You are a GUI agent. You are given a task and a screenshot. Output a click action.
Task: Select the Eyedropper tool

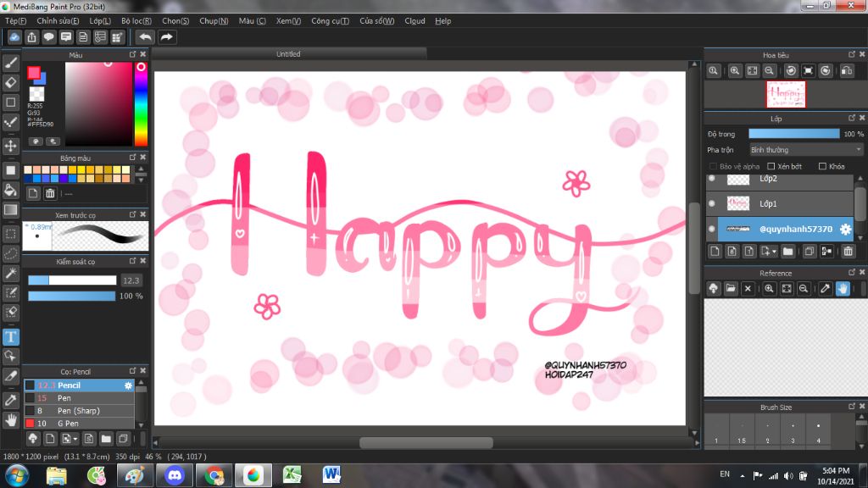(10, 400)
